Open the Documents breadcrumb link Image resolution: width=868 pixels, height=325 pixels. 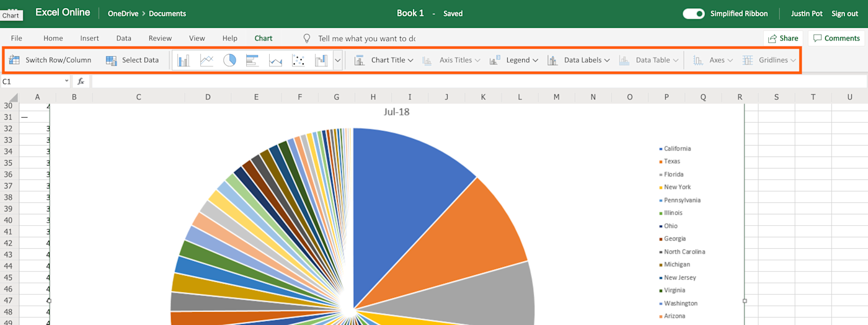pyautogui.click(x=167, y=14)
